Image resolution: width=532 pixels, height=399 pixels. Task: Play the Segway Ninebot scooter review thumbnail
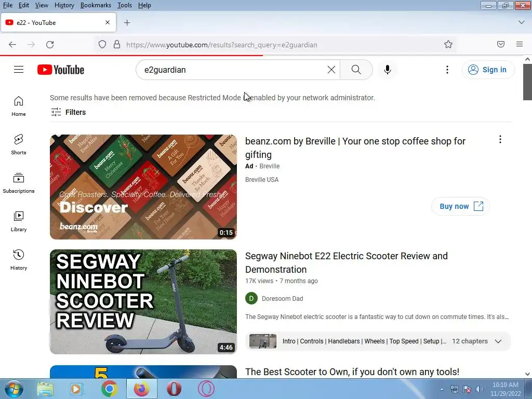[143, 302]
